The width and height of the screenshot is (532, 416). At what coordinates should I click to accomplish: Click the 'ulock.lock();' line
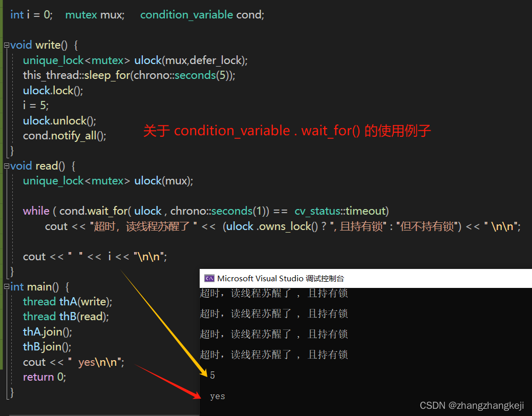coord(53,90)
